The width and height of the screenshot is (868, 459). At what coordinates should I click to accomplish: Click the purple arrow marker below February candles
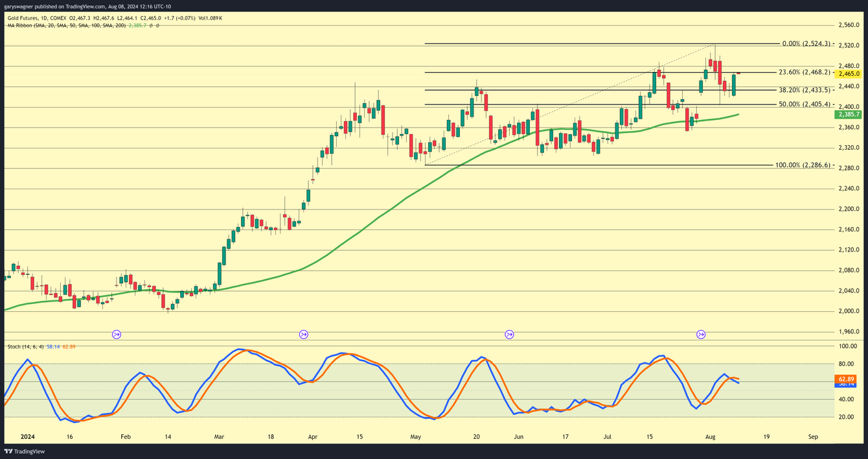[117, 335]
